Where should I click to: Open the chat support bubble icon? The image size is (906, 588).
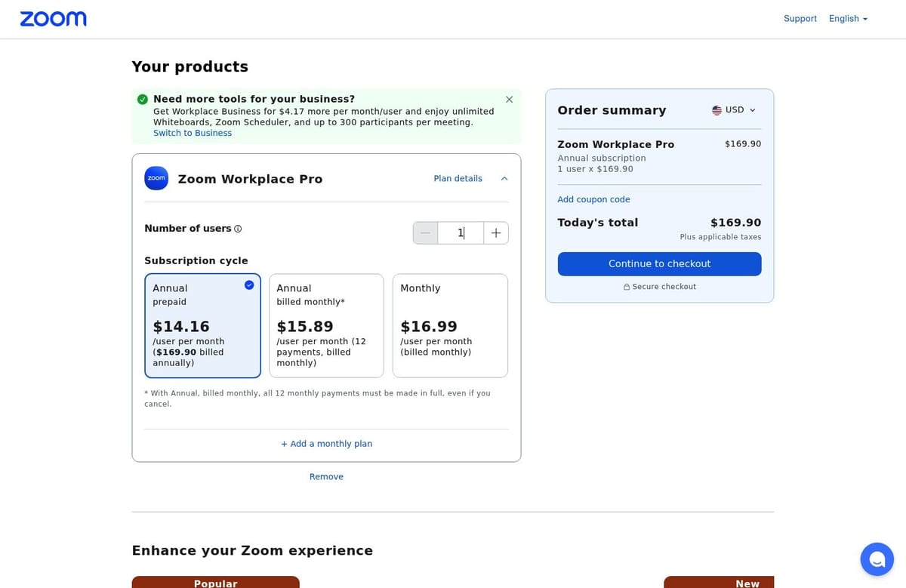[877, 559]
